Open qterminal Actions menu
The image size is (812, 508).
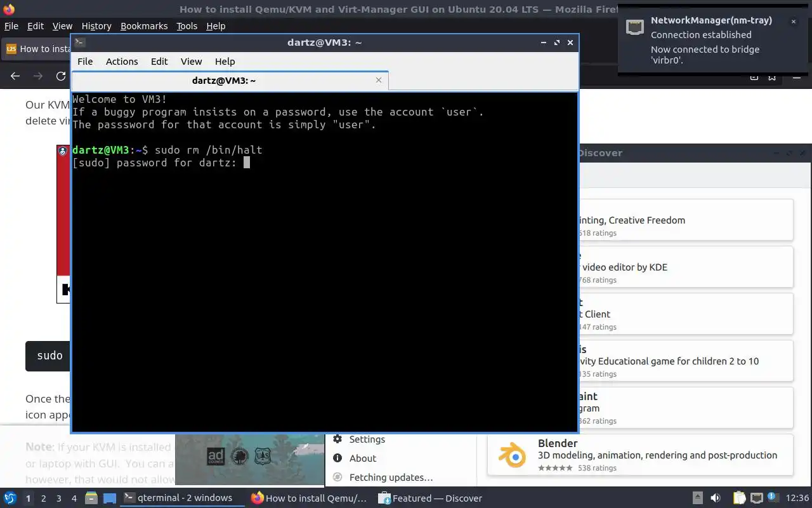point(122,61)
